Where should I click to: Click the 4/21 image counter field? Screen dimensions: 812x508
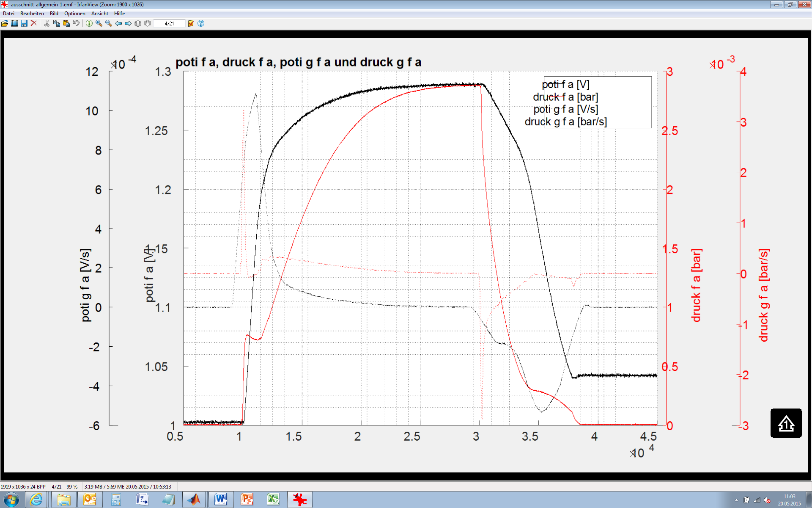click(169, 23)
